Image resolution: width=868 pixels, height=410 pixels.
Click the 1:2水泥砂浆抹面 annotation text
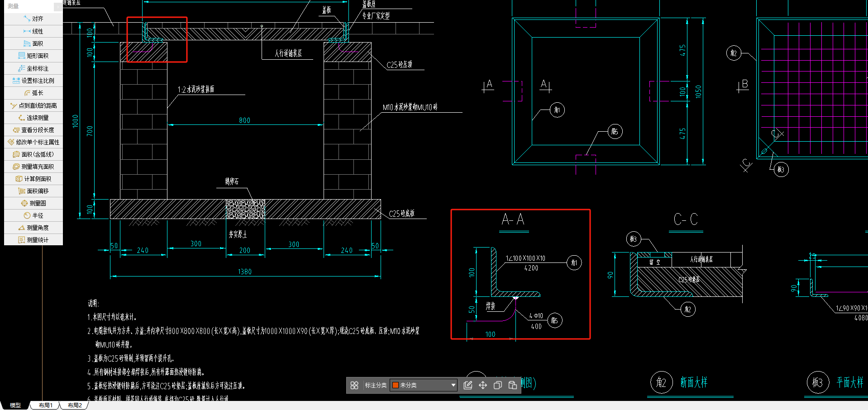pos(196,90)
